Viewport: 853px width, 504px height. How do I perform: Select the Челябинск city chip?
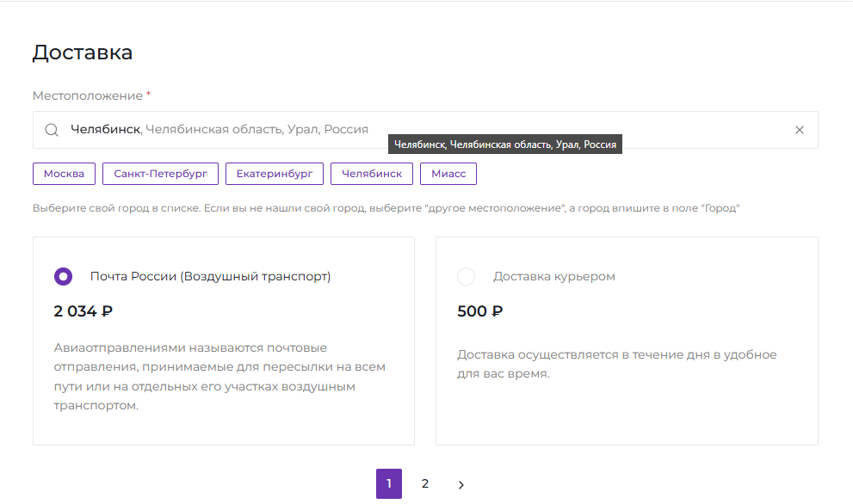(371, 174)
